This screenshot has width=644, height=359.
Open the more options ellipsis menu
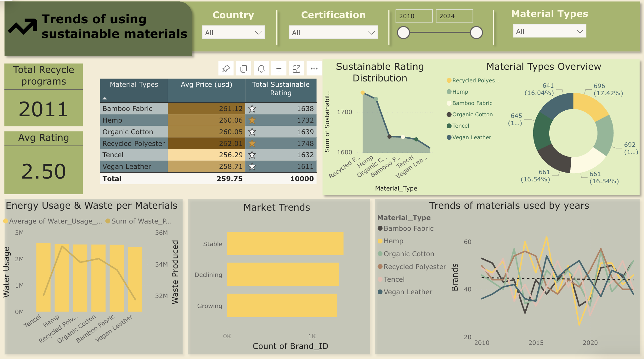coord(314,69)
